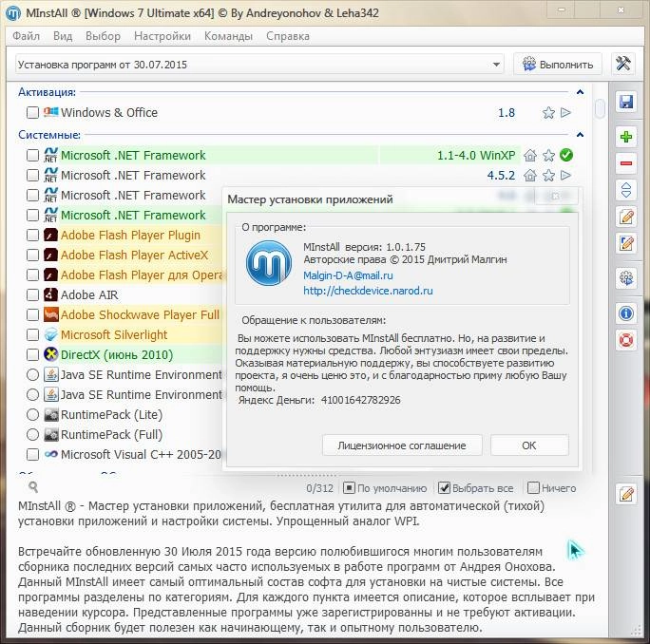Click the MInstAll app icon in title bar
Screen dimensions: 650x644
[x=13, y=13]
